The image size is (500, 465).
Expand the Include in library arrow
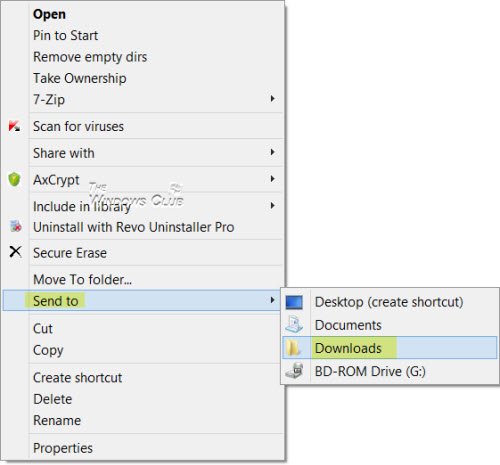click(x=272, y=206)
